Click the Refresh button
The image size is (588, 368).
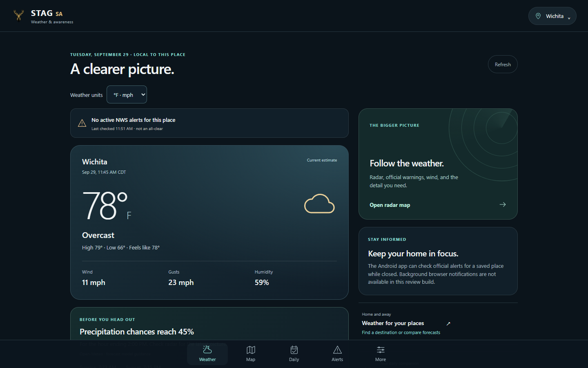tap(503, 64)
